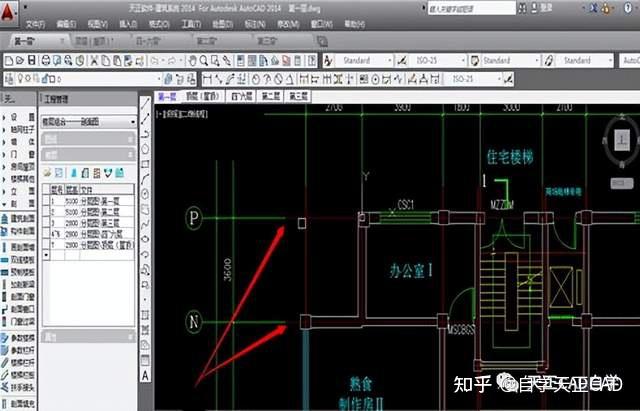Tick the checkbox for floor row 1
Image resolution: width=640 pixels, height=411 pixels.
[x=46, y=201]
